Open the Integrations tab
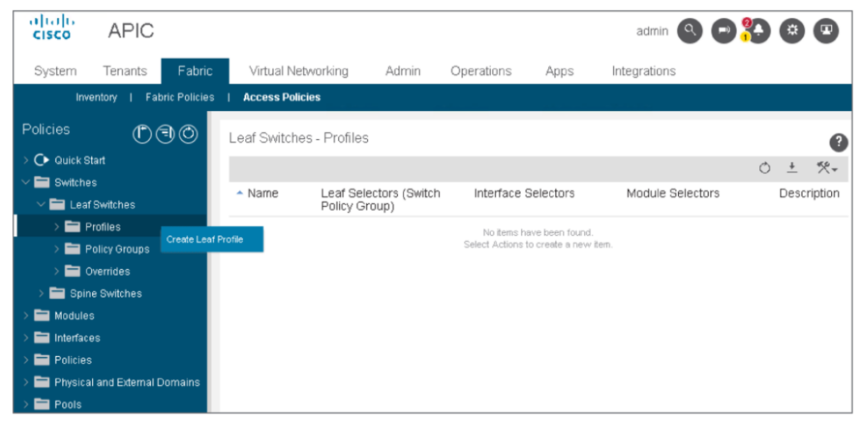868x421 pixels. click(x=644, y=71)
